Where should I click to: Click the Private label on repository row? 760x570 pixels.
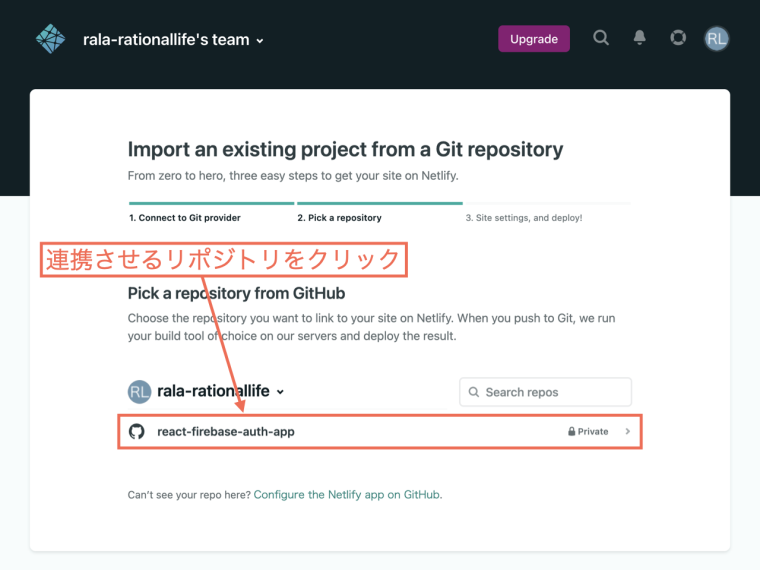(593, 431)
